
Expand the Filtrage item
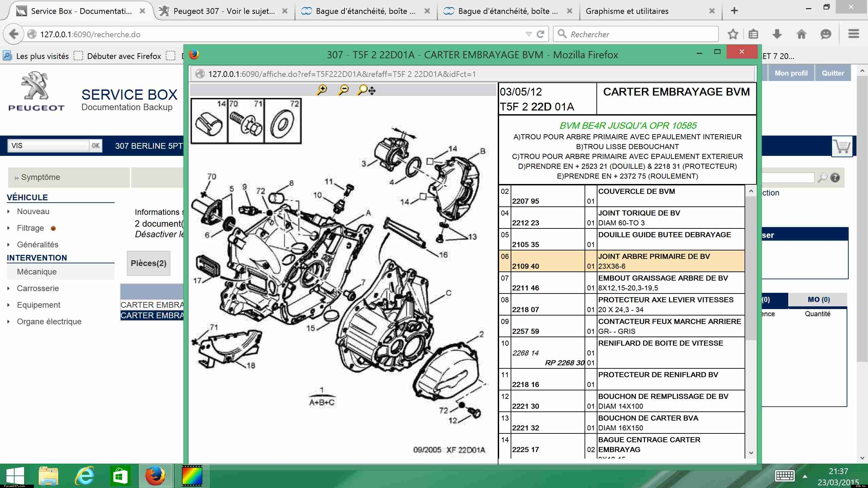[8, 228]
